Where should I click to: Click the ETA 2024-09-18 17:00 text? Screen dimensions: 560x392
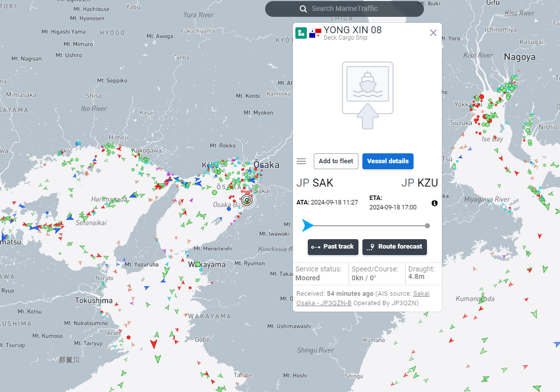tap(393, 203)
